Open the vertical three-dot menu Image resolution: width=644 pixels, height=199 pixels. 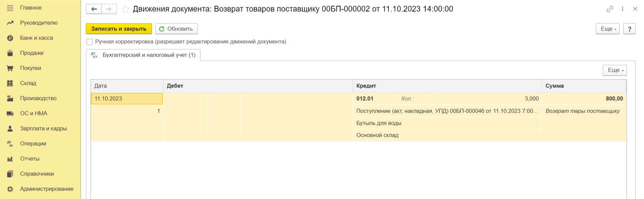point(623,9)
